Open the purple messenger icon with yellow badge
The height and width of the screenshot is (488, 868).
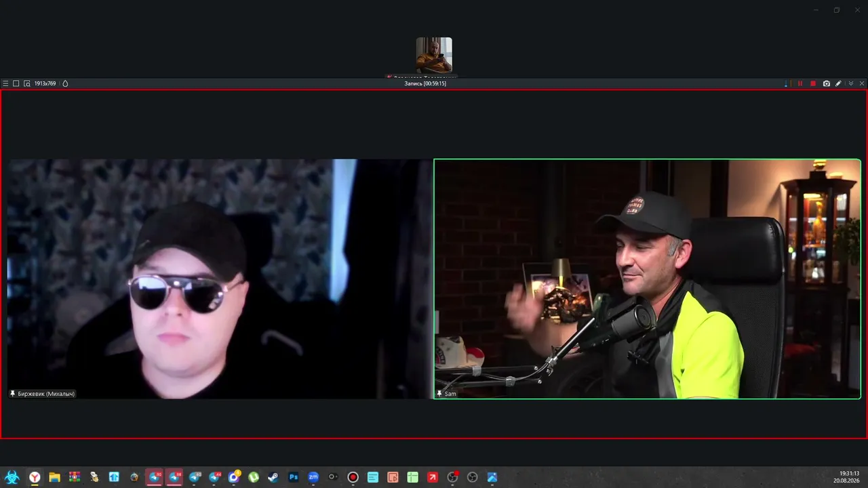234,477
